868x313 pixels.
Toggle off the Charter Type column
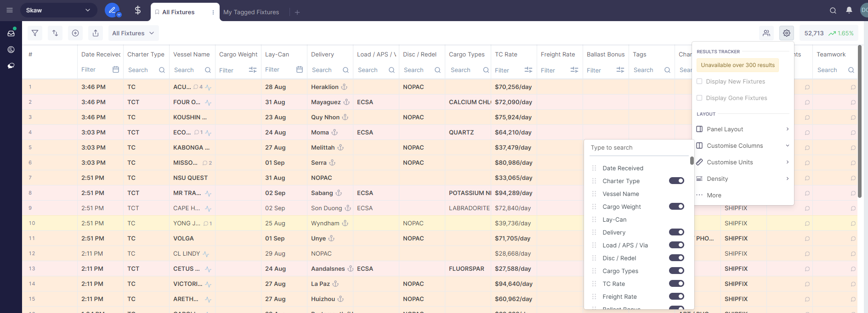(676, 181)
